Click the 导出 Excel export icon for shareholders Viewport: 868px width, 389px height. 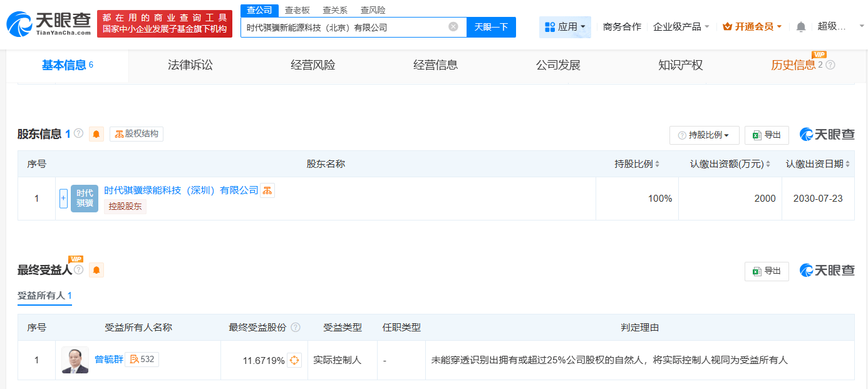click(756, 135)
